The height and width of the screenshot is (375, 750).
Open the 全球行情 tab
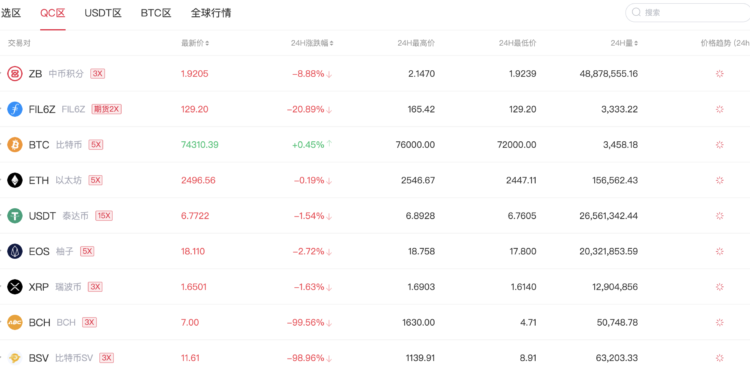coord(211,13)
